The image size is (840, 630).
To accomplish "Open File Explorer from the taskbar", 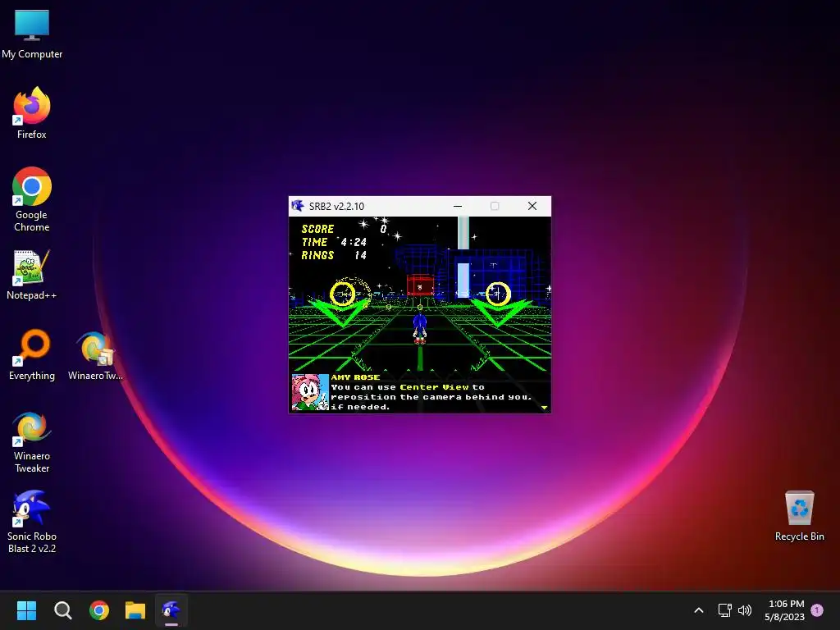I will (x=135, y=610).
